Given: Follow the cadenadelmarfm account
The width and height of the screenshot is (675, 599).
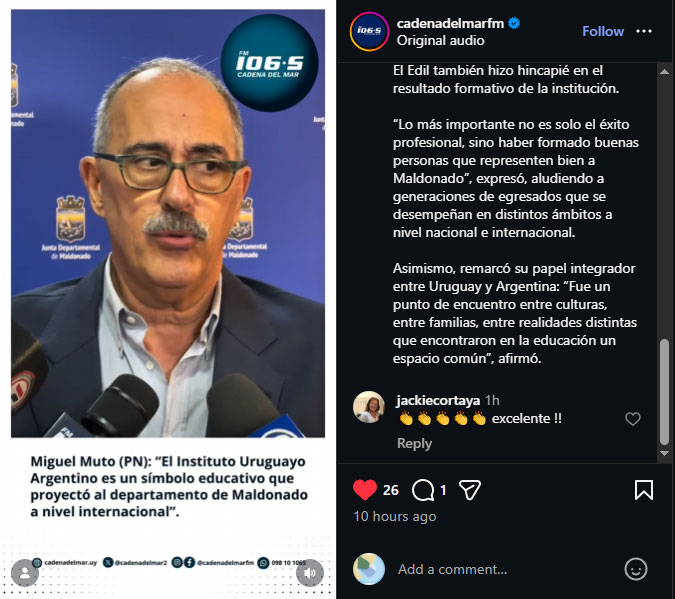Looking at the screenshot, I should pos(603,31).
